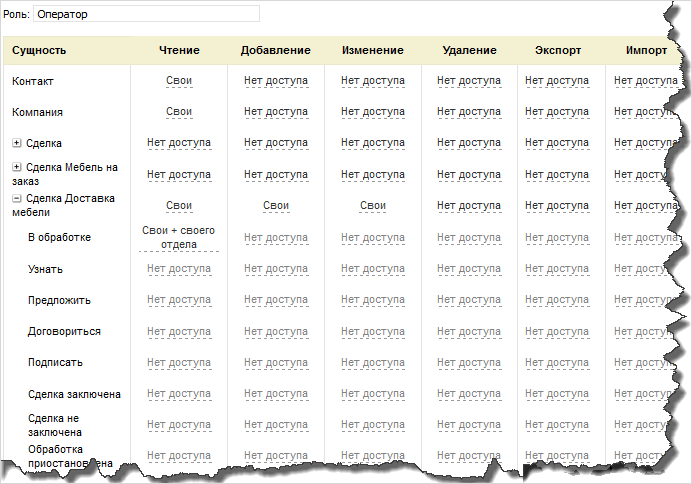Change Сделка Доставка мебели Чтение Свои
The width and height of the screenshot is (692, 484).
[x=179, y=206]
